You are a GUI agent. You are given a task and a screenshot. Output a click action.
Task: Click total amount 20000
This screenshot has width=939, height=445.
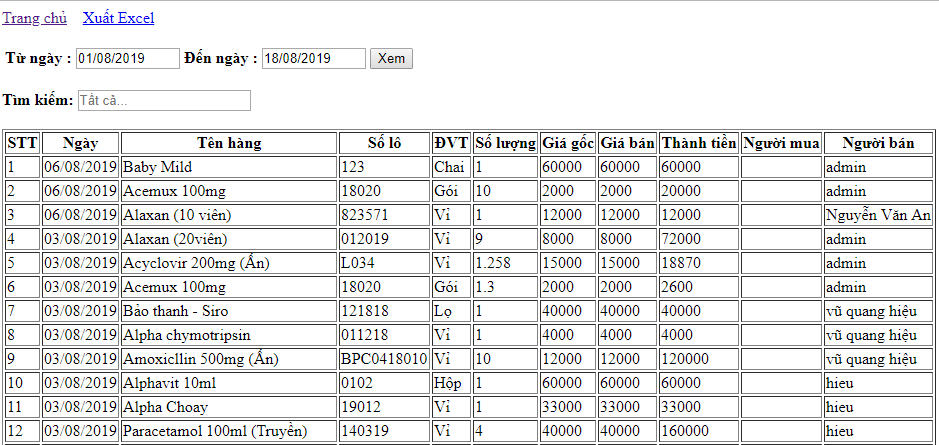(699, 191)
